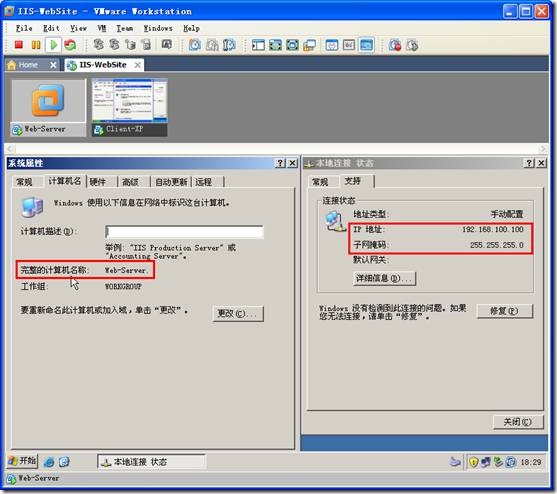
Task: Open the 常规 tab in 本地连接 状态
Action: (320, 182)
